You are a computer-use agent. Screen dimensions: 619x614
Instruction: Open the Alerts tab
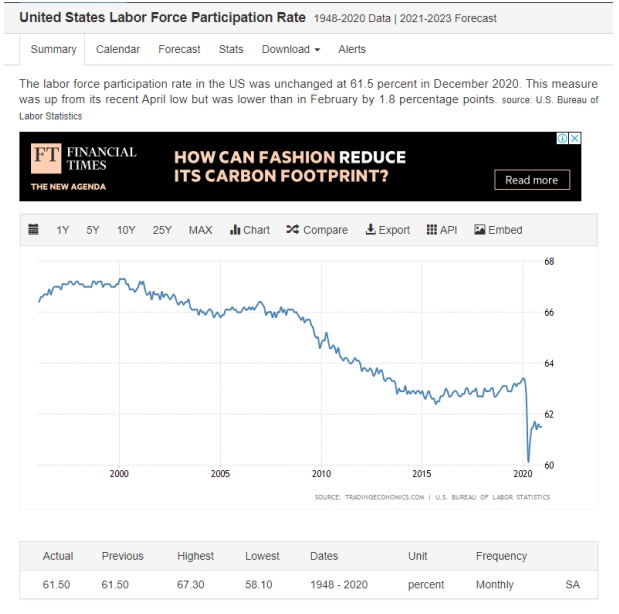pyautogui.click(x=352, y=49)
